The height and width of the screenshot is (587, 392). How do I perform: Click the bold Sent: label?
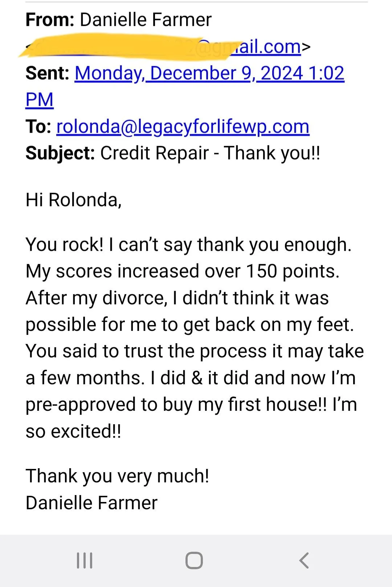48,73
